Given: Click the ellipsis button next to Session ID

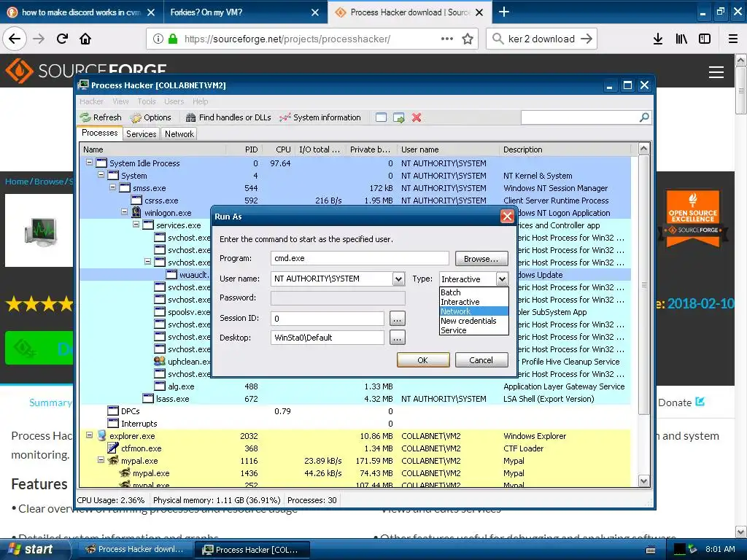Looking at the screenshot, I should click(x=398, y=319).
